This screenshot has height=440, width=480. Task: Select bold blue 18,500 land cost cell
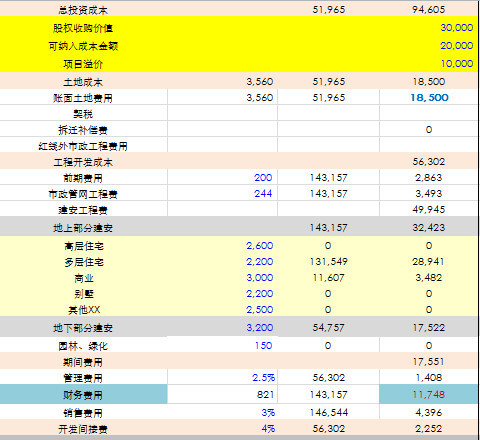click(x=429, y=97)
